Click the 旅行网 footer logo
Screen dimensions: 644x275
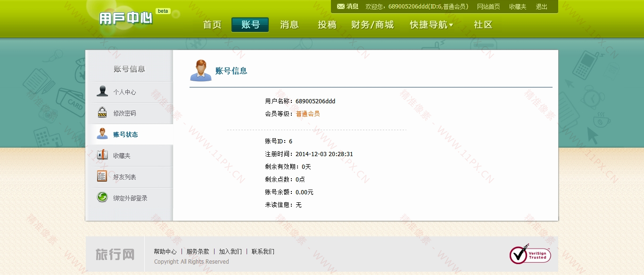115,254
